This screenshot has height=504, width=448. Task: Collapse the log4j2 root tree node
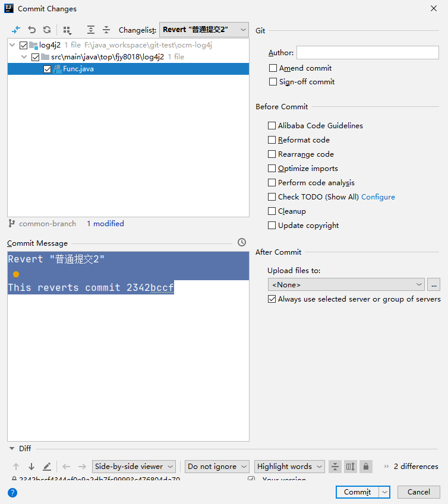13,45
